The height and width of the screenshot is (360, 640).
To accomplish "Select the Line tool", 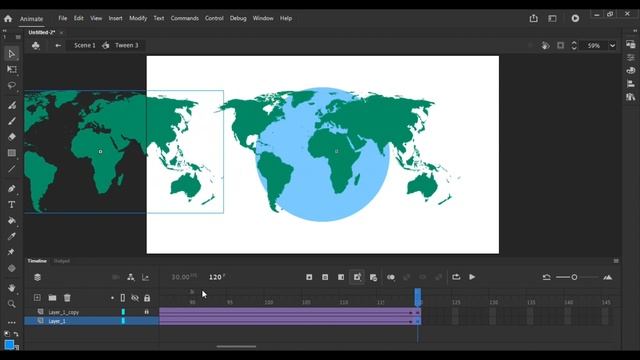I will tap(11, 169).
